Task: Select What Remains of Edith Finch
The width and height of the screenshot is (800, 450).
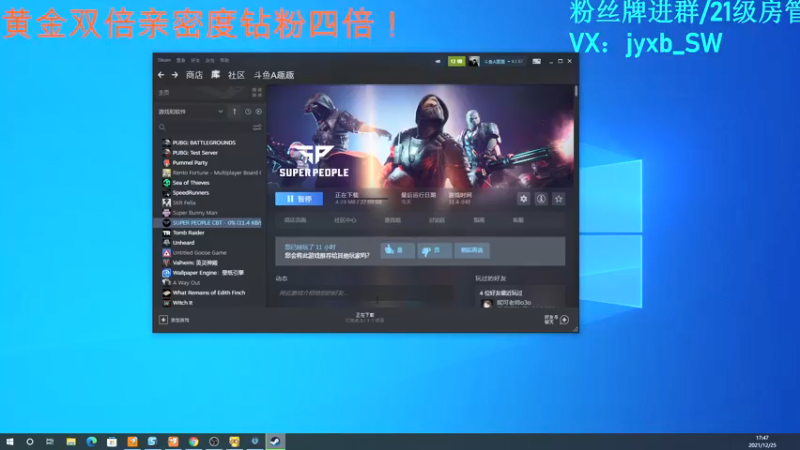Action: click(x=209, y=292)
